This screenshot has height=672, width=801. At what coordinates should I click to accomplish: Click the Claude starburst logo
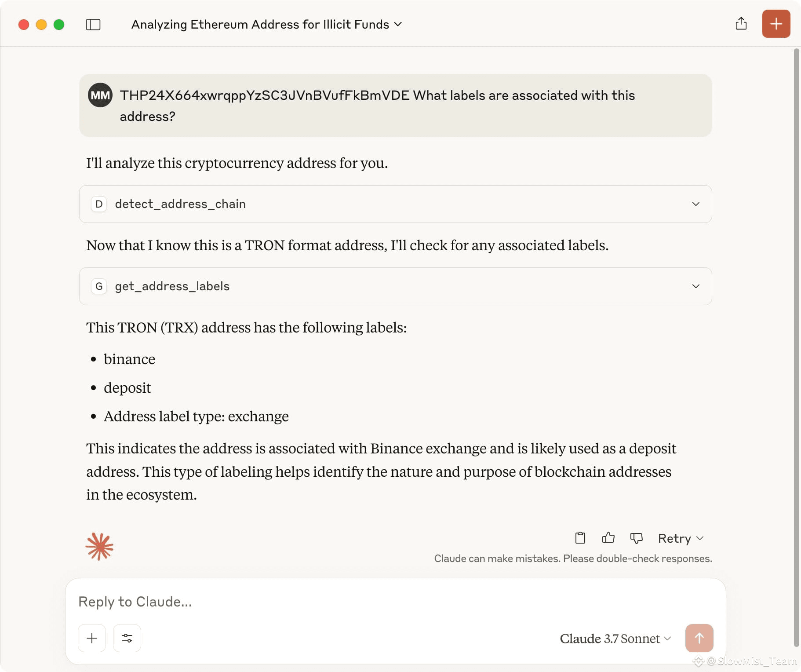coord(99,547)
